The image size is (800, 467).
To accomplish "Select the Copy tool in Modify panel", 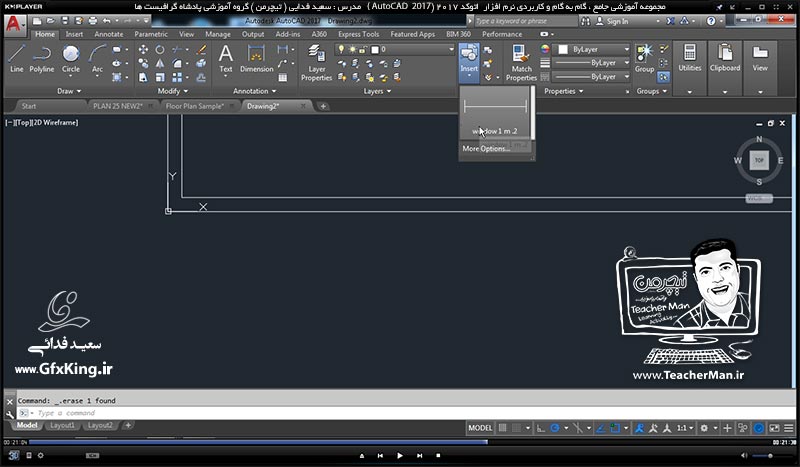I will click(x=143, y=64).
